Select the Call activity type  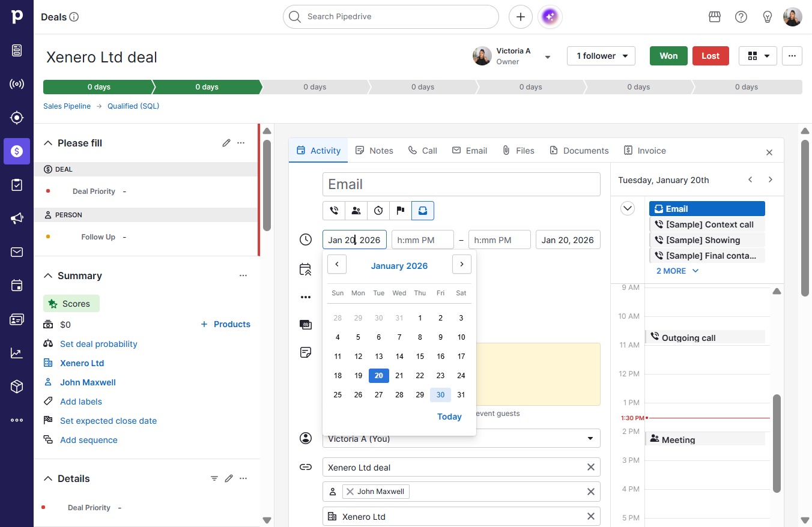coord(334,211)
